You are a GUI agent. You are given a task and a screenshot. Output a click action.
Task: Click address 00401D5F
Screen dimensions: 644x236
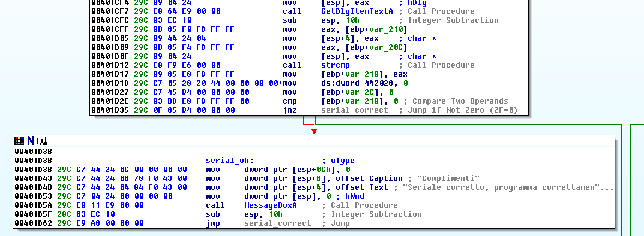[x=33, y=214]
